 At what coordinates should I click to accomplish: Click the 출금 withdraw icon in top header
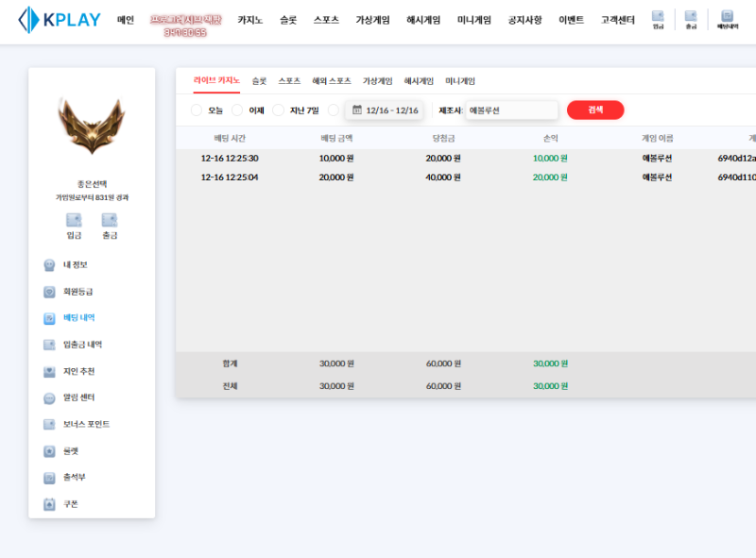691,19
